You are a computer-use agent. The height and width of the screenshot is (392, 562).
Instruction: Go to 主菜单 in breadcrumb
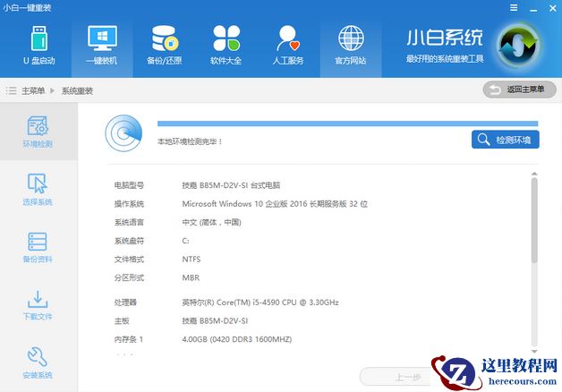coord(33,90)
